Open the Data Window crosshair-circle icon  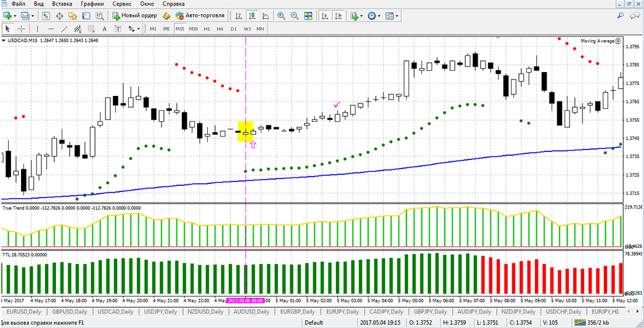click(60, 16)
